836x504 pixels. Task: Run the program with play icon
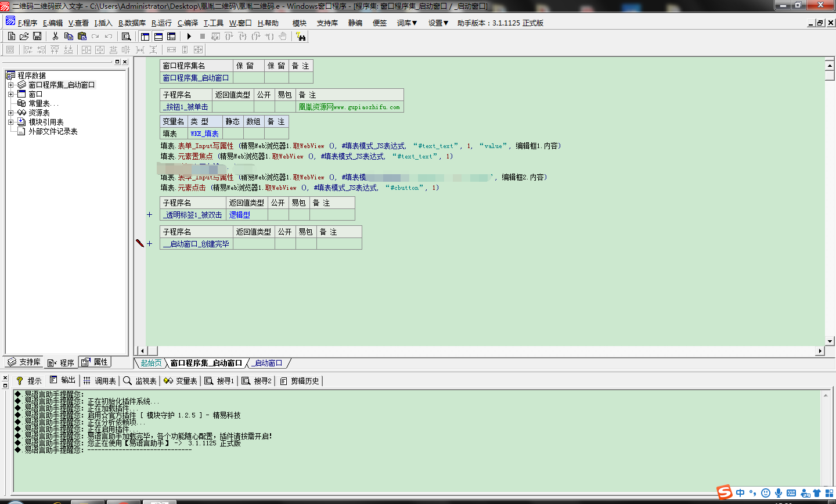pos(189,36)
